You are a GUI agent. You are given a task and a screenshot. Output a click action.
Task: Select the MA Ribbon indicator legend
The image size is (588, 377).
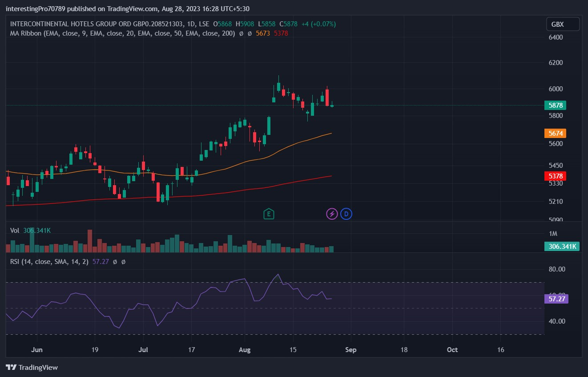[122, 33]
